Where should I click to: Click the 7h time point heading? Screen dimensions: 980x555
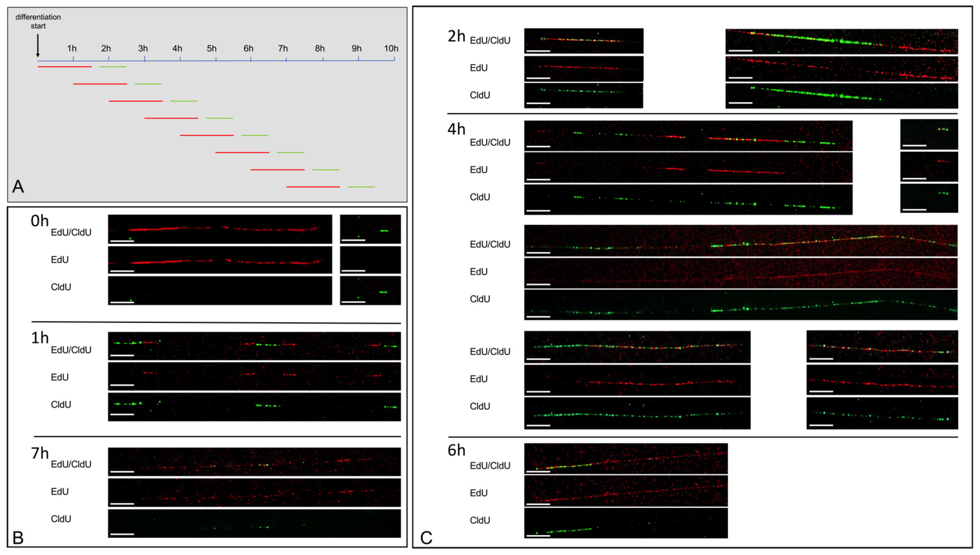(40, 453)
